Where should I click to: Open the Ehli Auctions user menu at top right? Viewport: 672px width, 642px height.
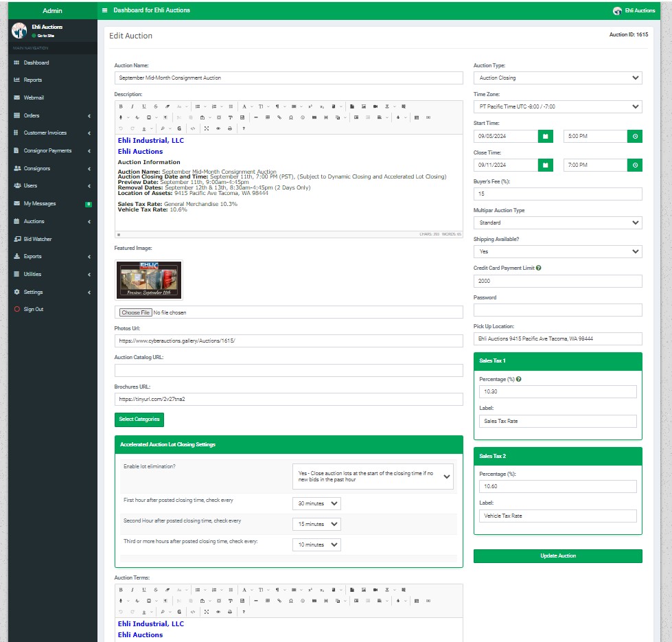coord(634,10)
